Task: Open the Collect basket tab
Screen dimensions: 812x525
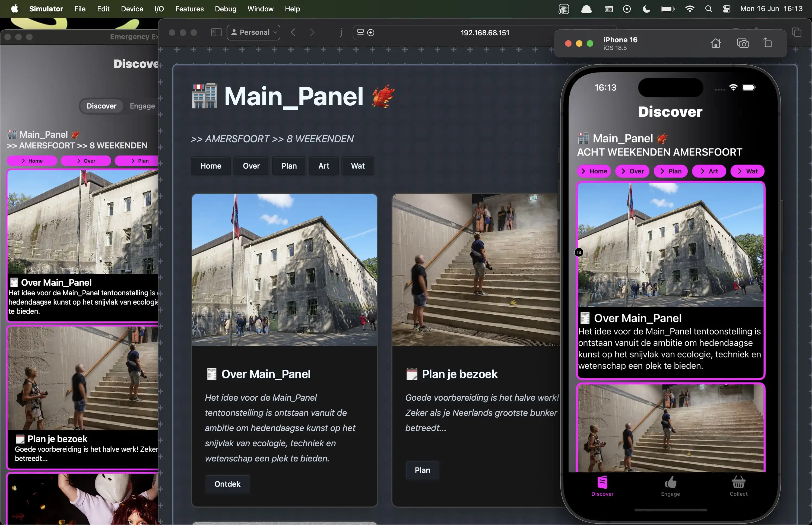Action: pyautogui.click(x=738, y=486)
